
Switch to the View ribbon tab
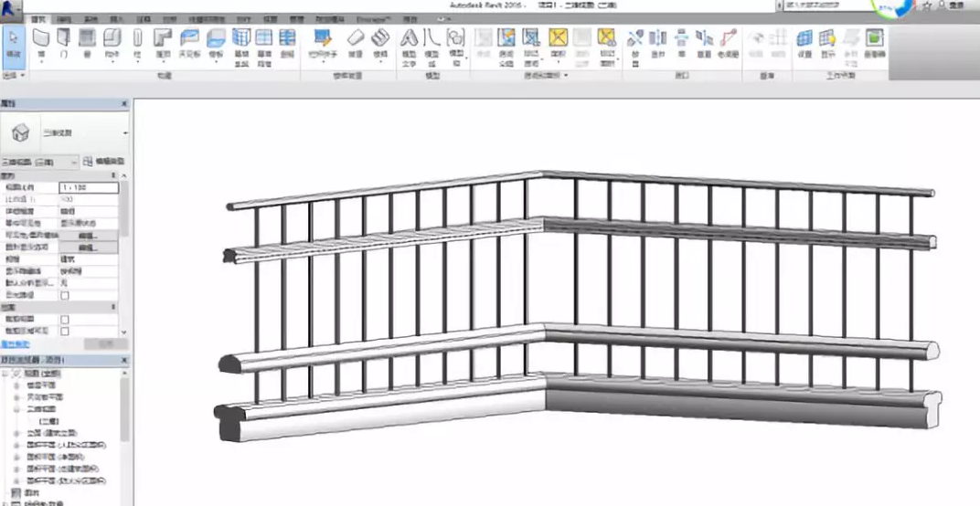(270, 19)
